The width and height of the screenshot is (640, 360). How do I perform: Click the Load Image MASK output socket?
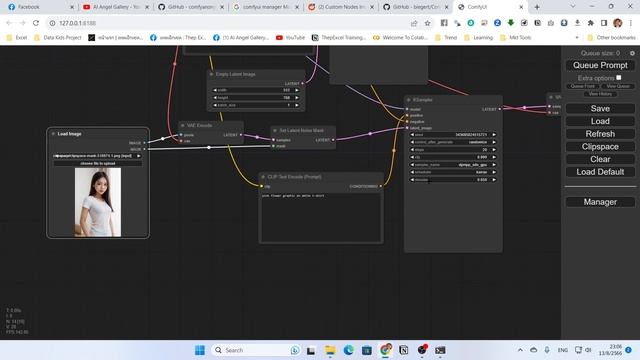[x=144, y=149]
